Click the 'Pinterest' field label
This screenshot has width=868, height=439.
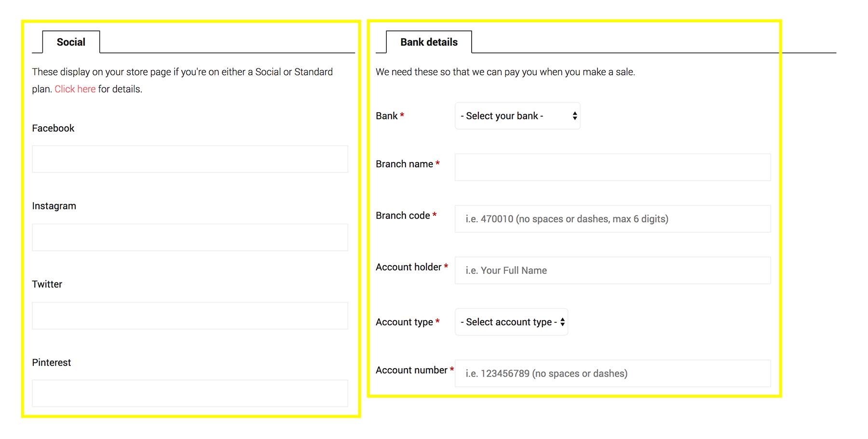pos(52,362)
